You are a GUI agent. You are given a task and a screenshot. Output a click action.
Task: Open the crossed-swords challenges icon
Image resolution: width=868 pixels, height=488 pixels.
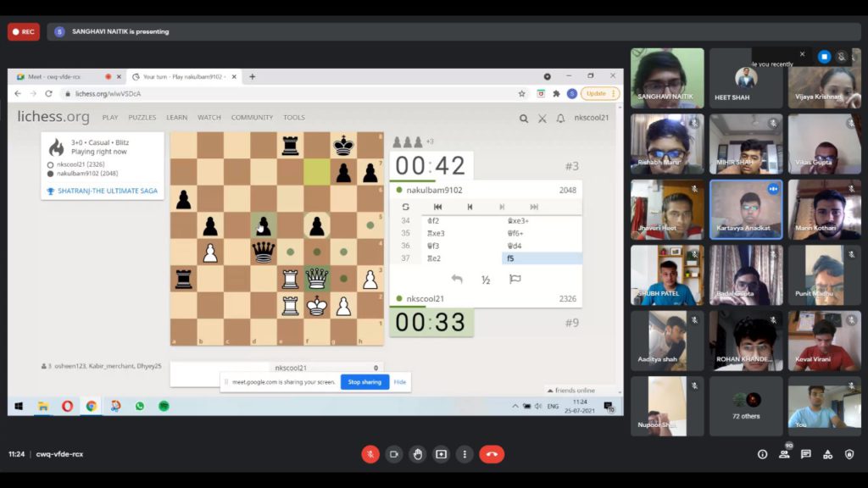click(x=542, y=118)
